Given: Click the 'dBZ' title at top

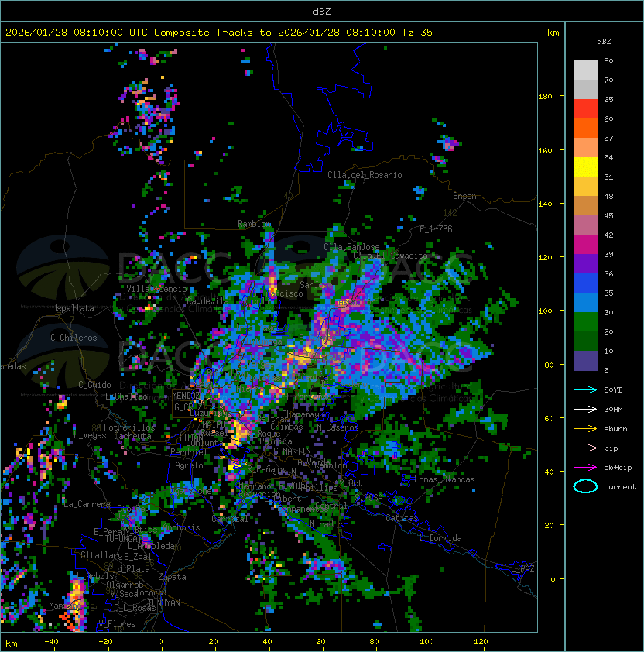Looking at the screenshot, I should point(322,12).
